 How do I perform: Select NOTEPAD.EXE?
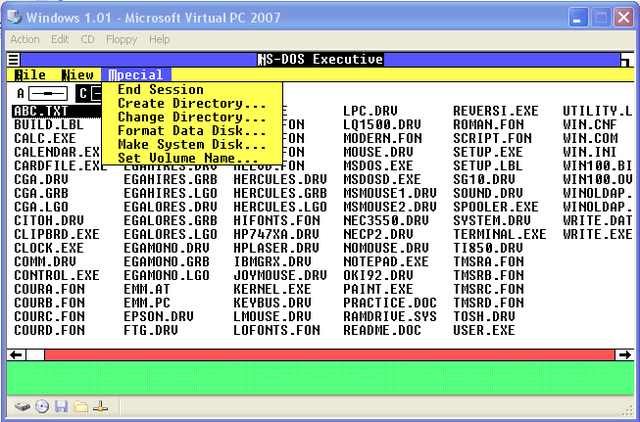(x=386, y=262)
